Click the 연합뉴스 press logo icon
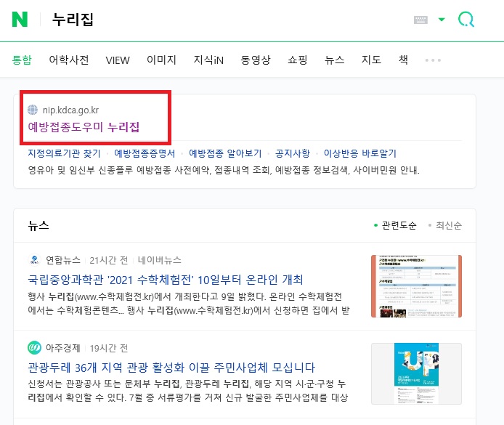The width and height of the screenshot is (504, 425). click(34, 260)
